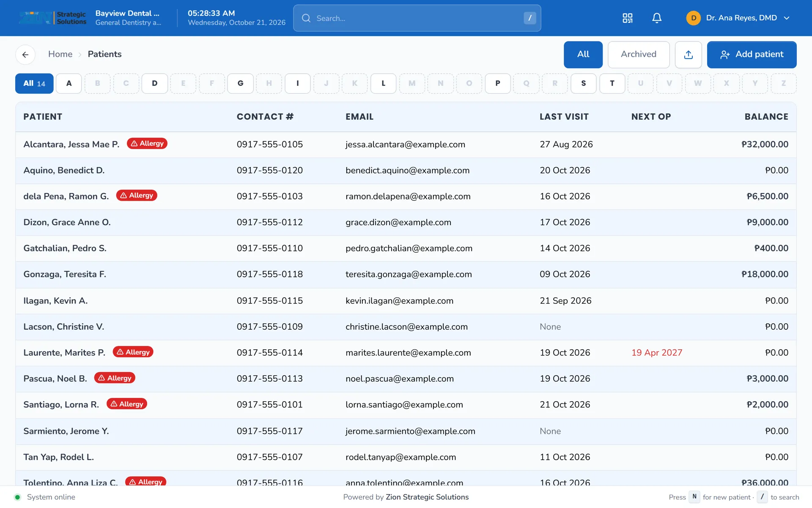Filter patients by letter P
Image resolution: width=812 pixels, height=508 pixels.
pyautogui.click(x=497, y=83)
